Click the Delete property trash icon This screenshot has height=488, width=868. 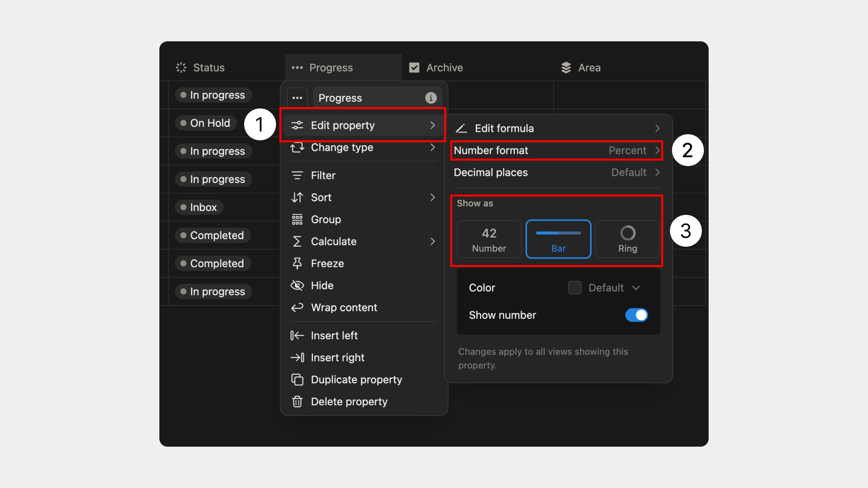point(297,402)
